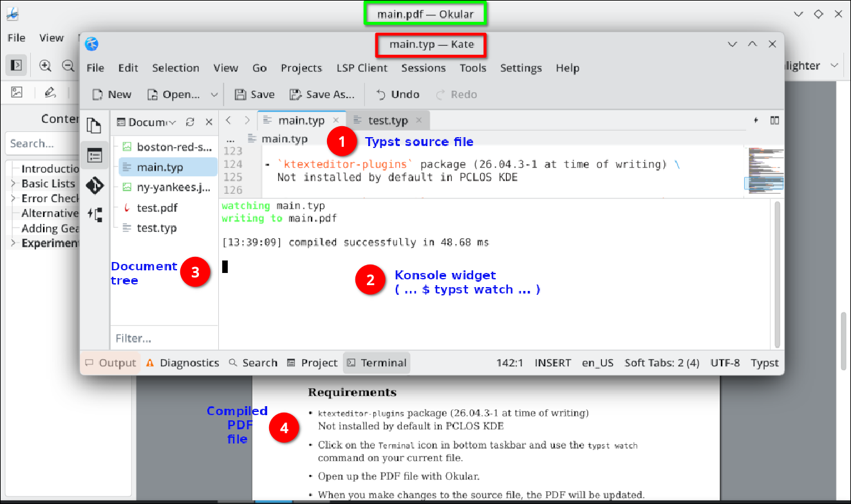Open the UTF-8 encoding selector
This screenshot has width=851, height=504.
click(725, 363)
